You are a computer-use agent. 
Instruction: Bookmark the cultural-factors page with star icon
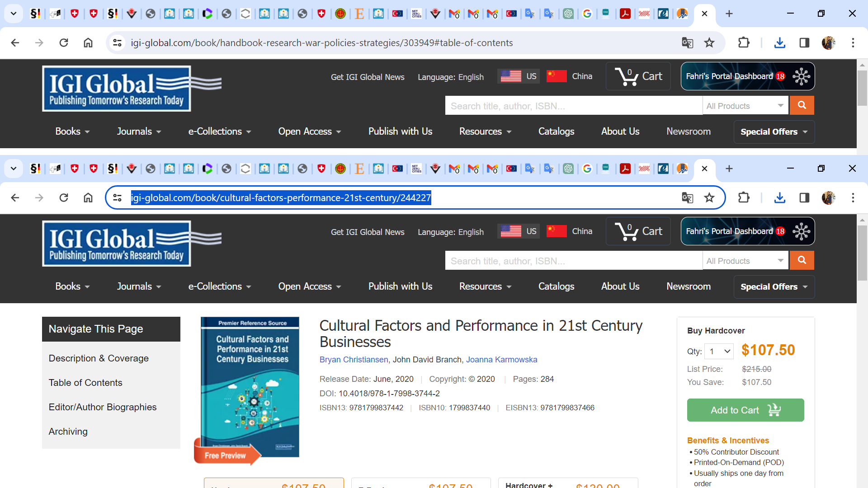tap(709, 197)
